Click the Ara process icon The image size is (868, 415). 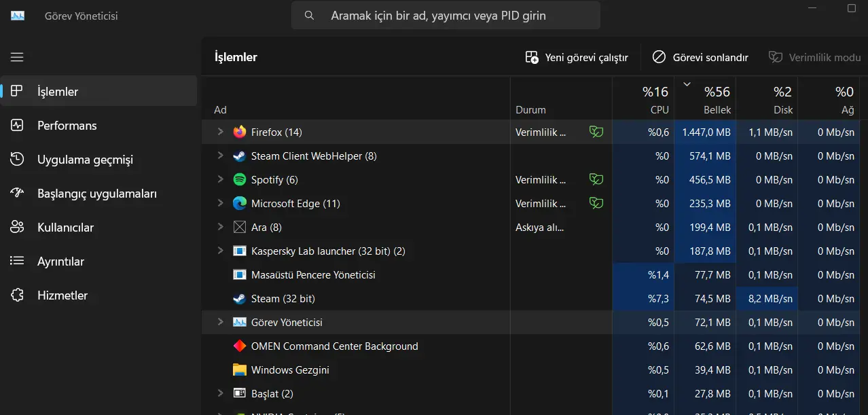(239, 228)
